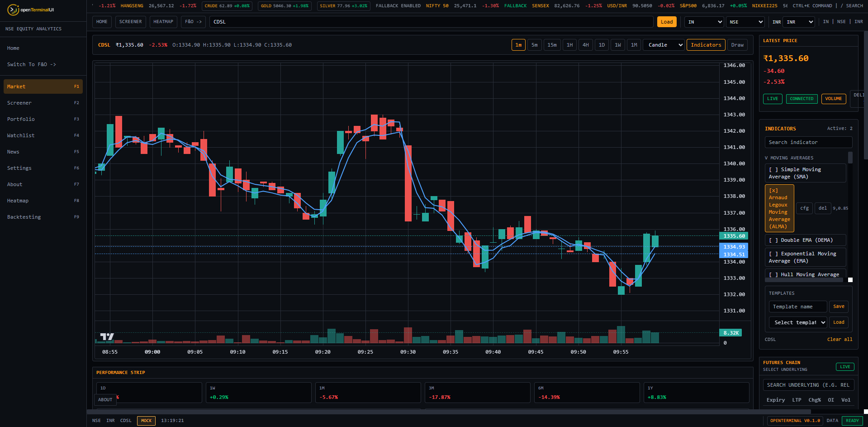Viewport: 868px width, 427px height.
Task: Click the Draw button
Action: point(737,45)
